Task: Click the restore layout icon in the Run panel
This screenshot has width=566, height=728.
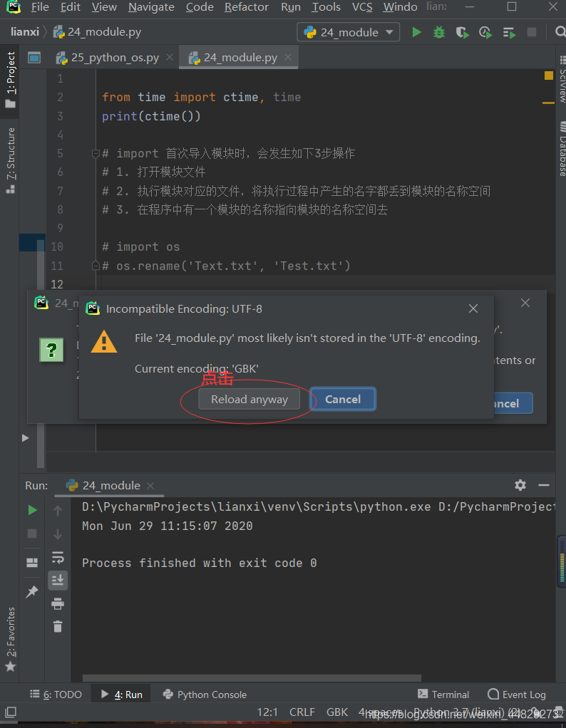Action: (x=32, y=563)
